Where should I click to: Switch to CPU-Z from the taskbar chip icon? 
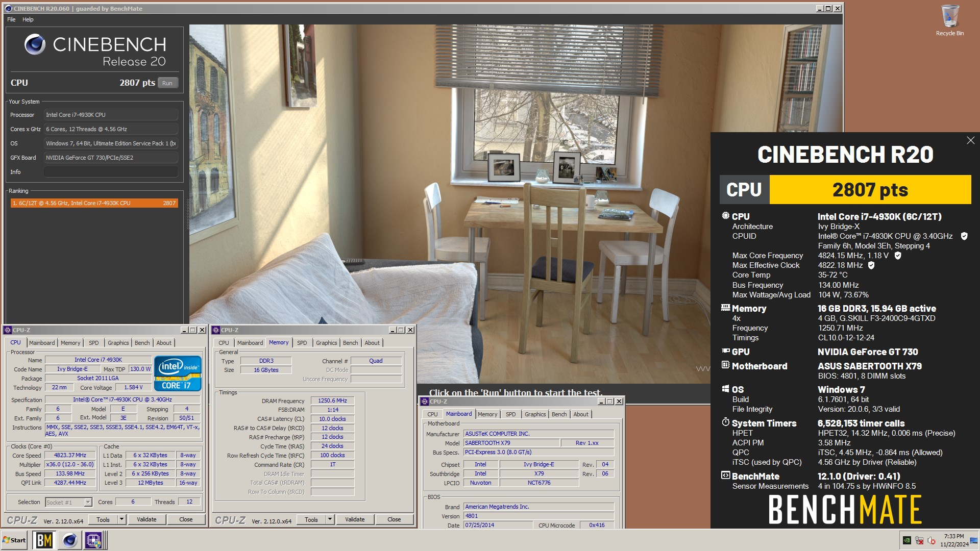pyautogui.click(x=94, y=540)
